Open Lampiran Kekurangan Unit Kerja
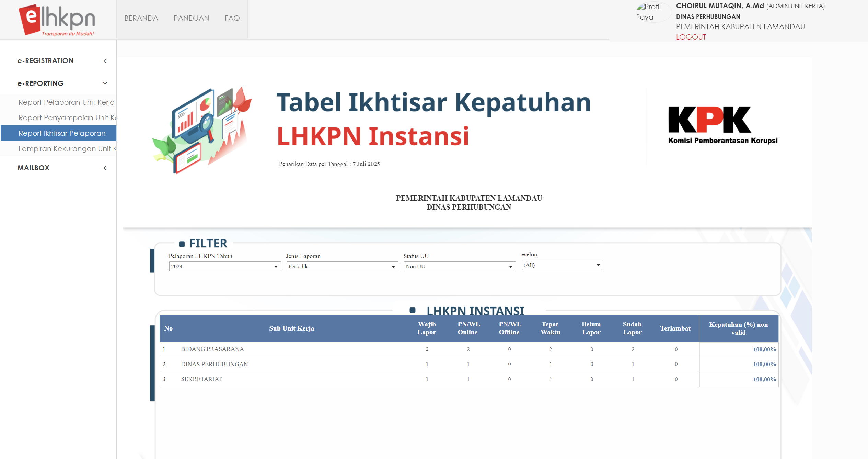Screen dimensions: 868x459 point(67,148)
